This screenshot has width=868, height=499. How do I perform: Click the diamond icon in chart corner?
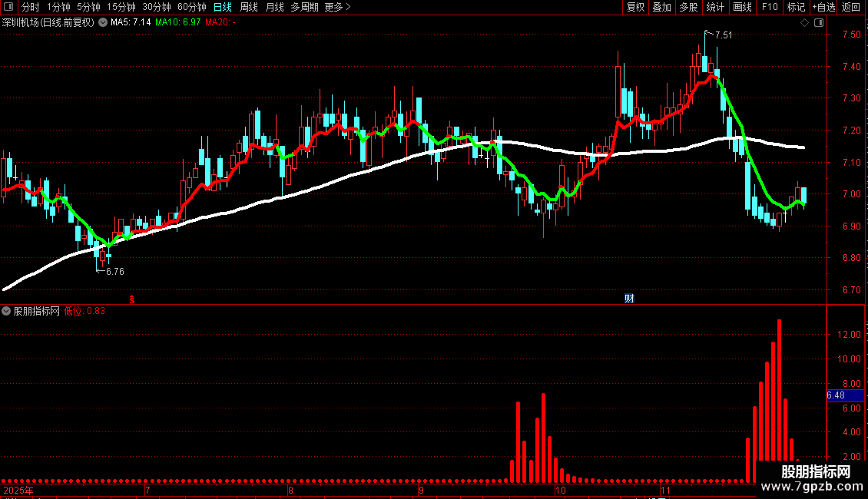point(804,22)
